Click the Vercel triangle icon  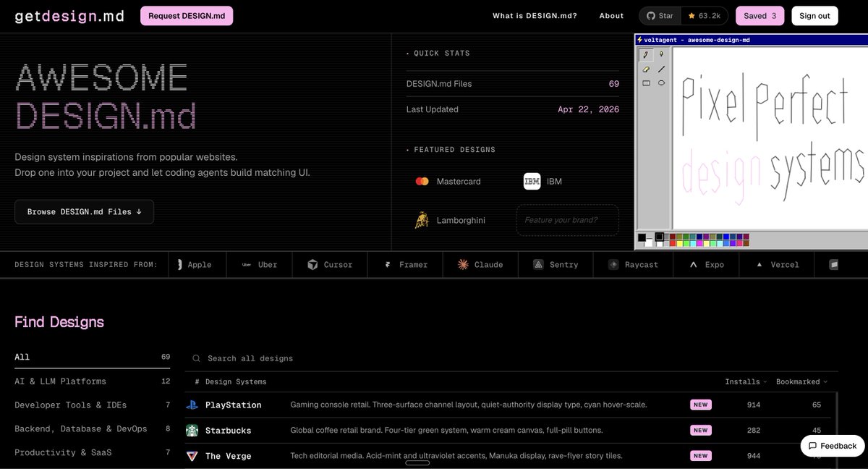(759, 265)
